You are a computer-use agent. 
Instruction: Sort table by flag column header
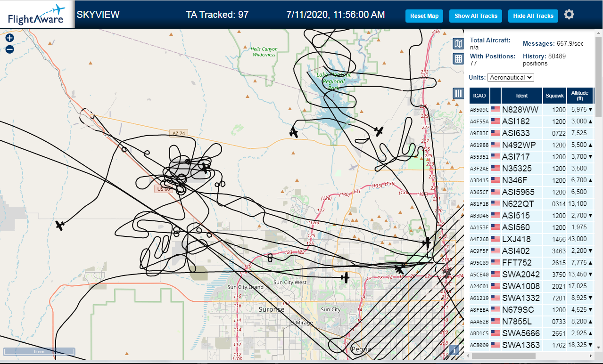[496, 96]
